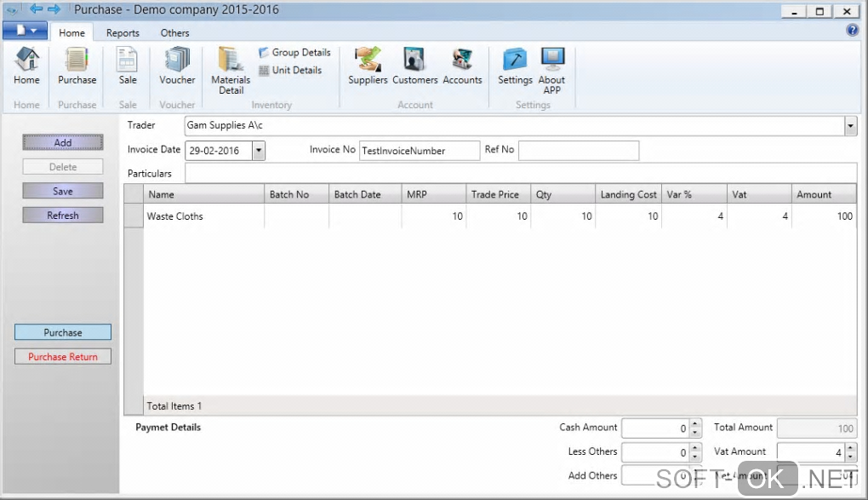The height and width of the screenshot is (500, 868).
Task: Click the Refresh button
Action: pyautogui.click(x=63, y=216)
